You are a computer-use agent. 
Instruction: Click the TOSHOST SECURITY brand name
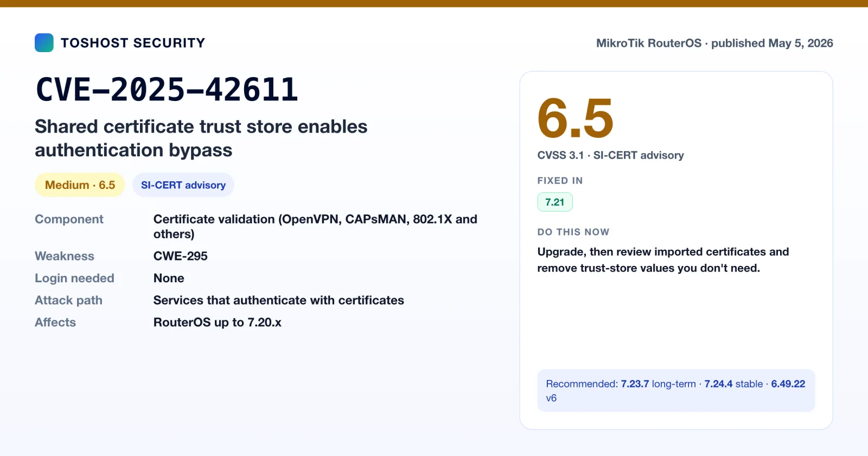[x=133, y=43]
